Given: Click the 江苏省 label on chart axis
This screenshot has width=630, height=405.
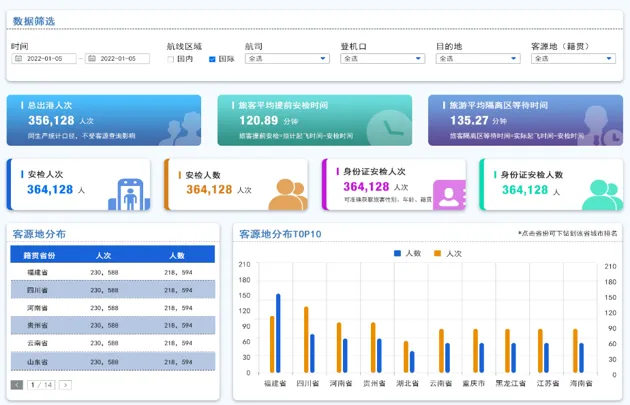Looking at the screenshot, I should [548, 383].
